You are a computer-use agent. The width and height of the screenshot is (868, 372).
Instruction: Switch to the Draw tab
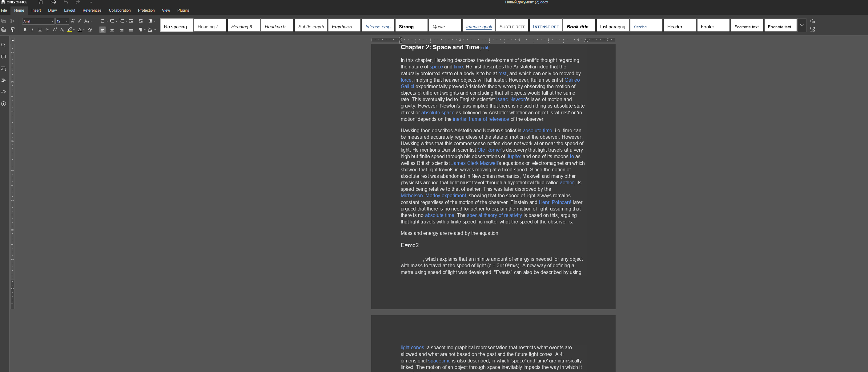point(52,10)
